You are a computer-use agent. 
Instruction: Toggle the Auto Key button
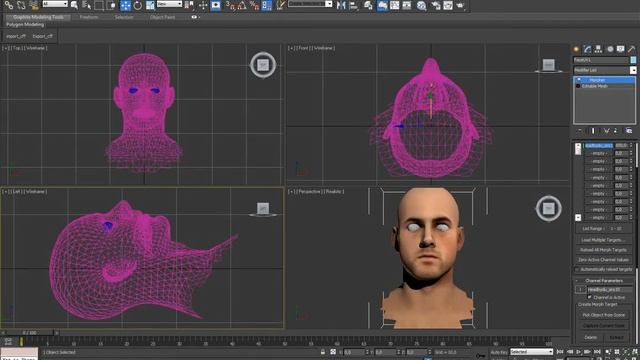[498, 352]
